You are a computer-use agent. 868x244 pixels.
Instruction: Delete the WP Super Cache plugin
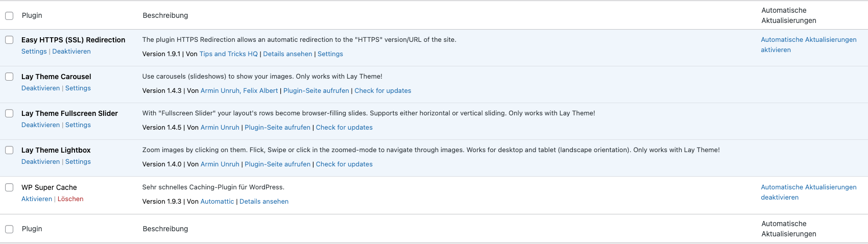pyautogui.click(x=70, y=199)
